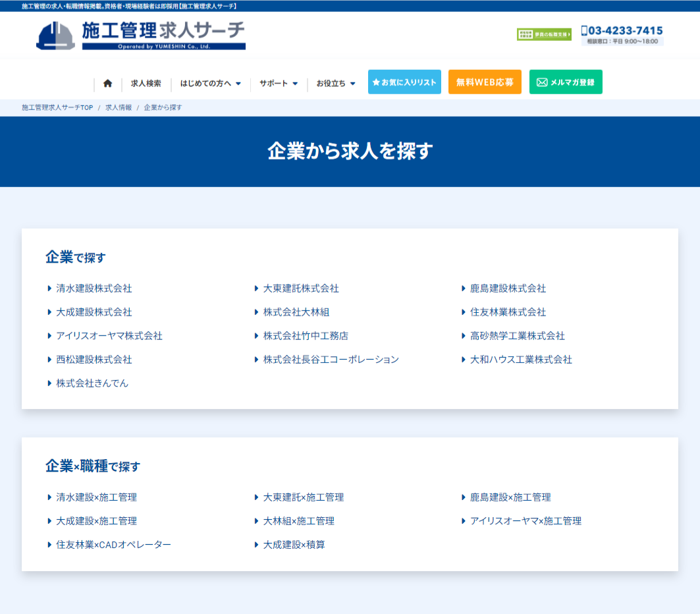This screenshot has height=614, width=700.
Task: Click the home icon in navigation
Action: pyautogui.click(x=107, y=84)
